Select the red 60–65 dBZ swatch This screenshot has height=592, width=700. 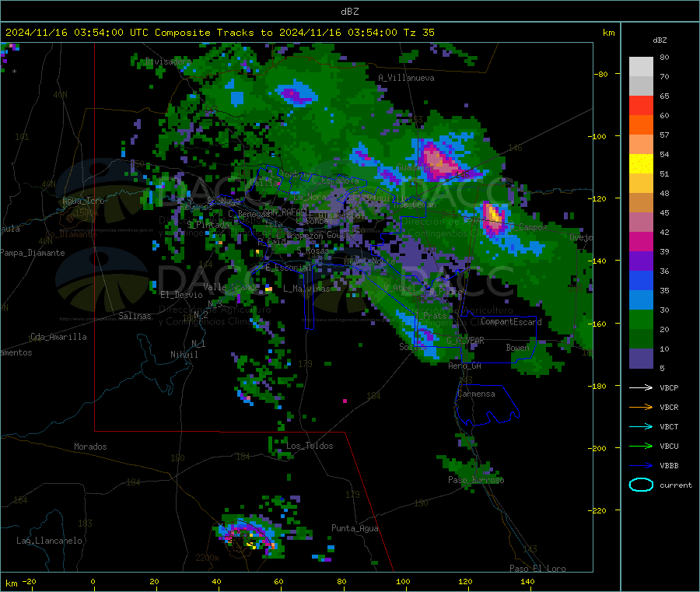click(x=641, y=105)
